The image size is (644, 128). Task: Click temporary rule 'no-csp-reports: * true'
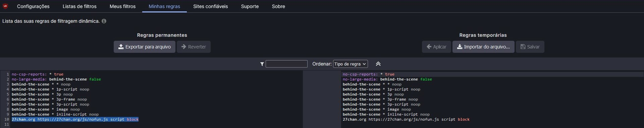[369, 74]
